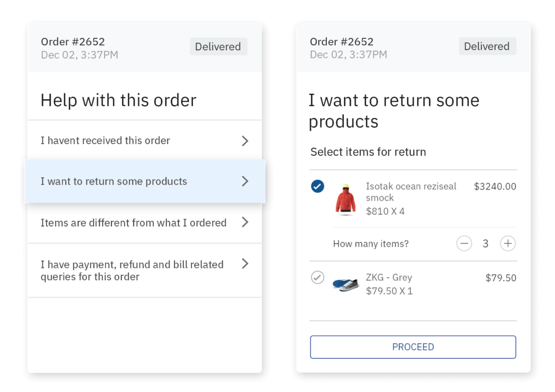This screenshot has height=392, width=555.
Task: Click the circle icon beside ZKG - Grey
Action: pyautogui.click(x=318, y=278)
